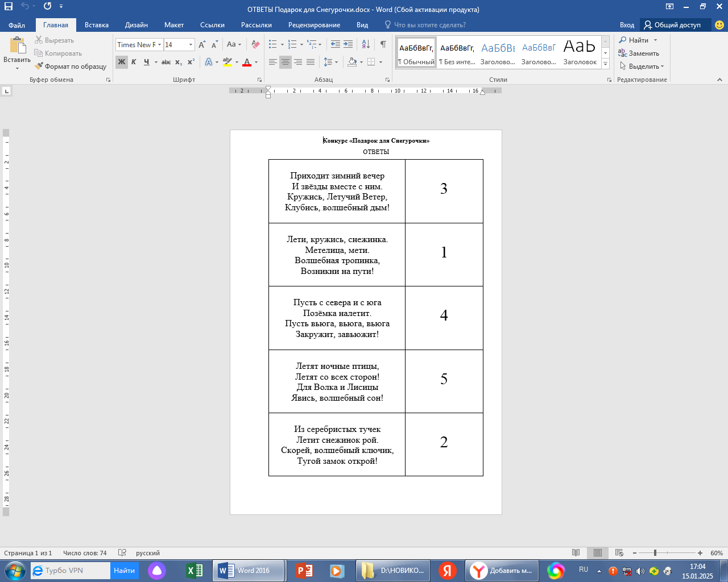Apply bulleted list formatting
728x582 pixels.
pyautogui.click(x=273, y=44)
